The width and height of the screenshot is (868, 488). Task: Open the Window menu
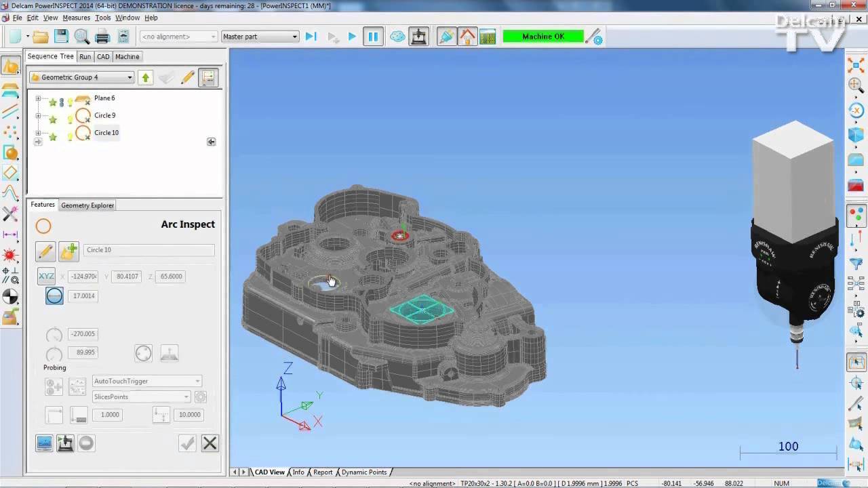127,18
